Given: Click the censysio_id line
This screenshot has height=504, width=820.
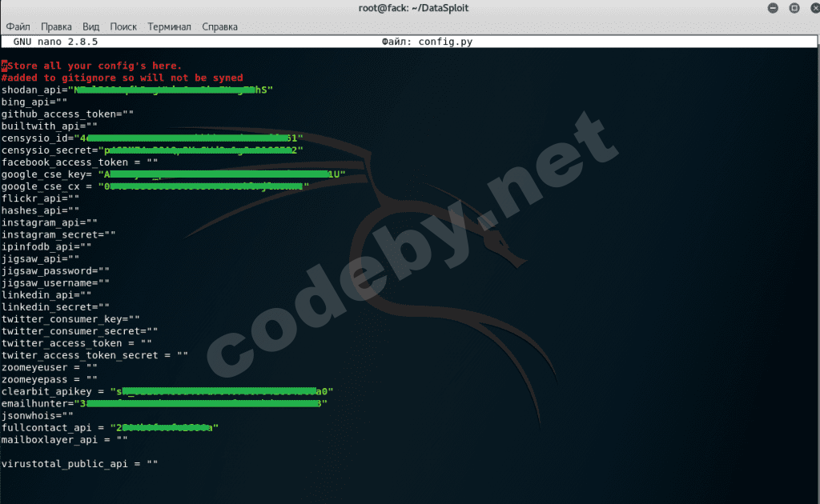Looking at the screenshot, I should [x=152, y=138].
